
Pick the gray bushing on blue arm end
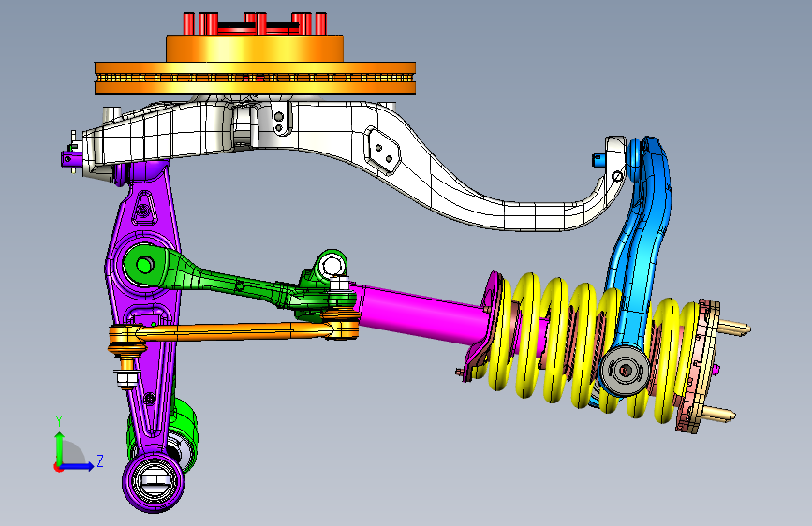click(x=625, y=371)
